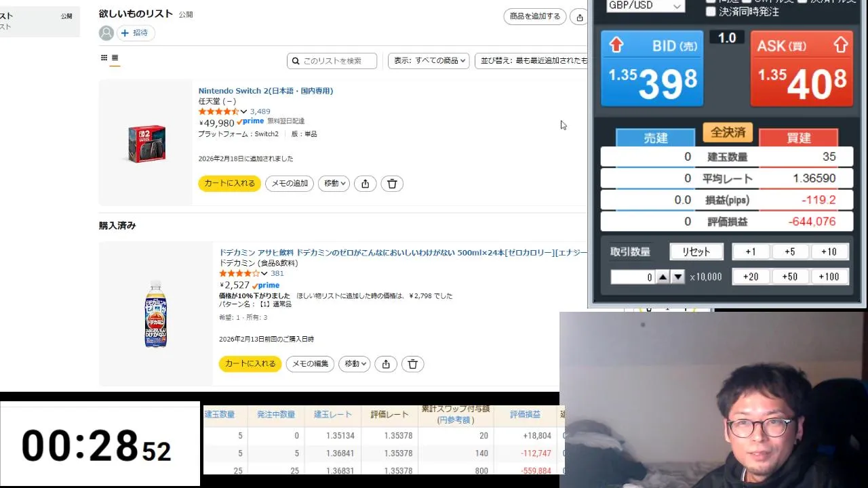Viewport: 868px width, 488px height.
Task: Switch wishlist to list view icon
Action: [115, 58]
